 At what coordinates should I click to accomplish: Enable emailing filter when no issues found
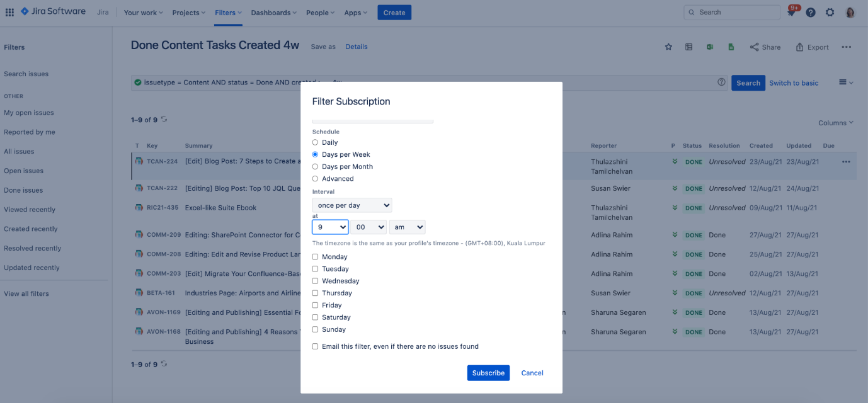click(315, 346)
